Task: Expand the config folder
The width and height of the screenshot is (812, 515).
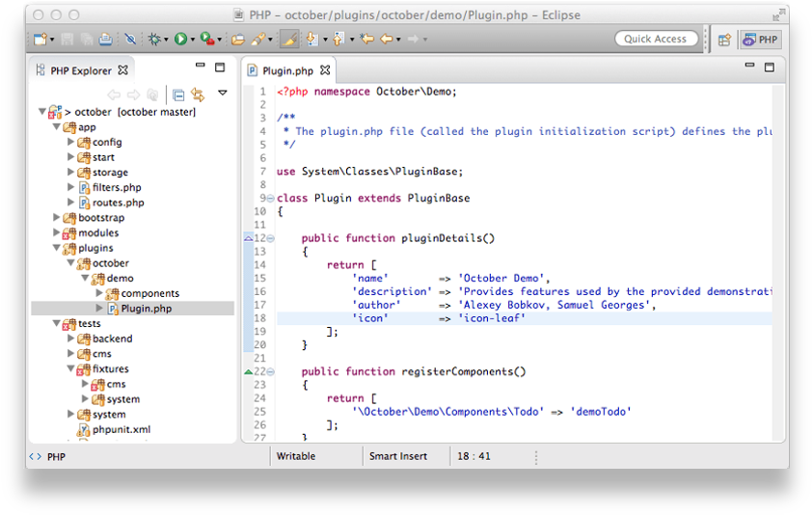Action: [71, 142]
